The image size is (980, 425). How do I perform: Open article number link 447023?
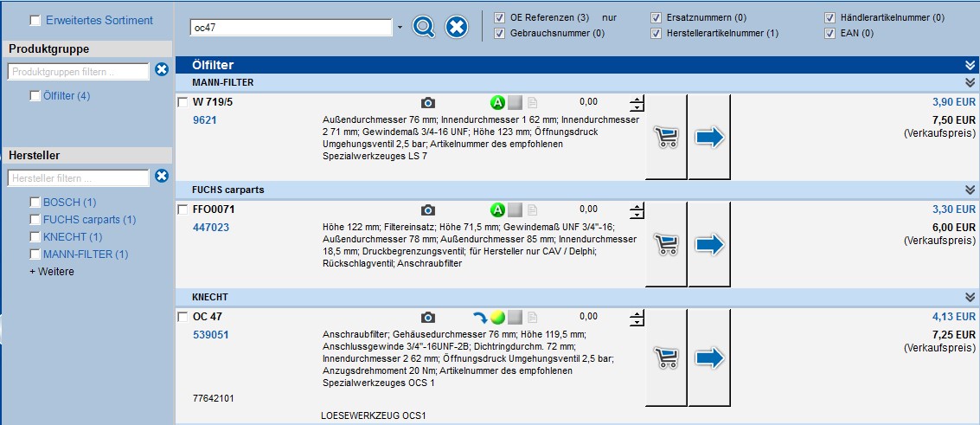[x=211, y=228]
